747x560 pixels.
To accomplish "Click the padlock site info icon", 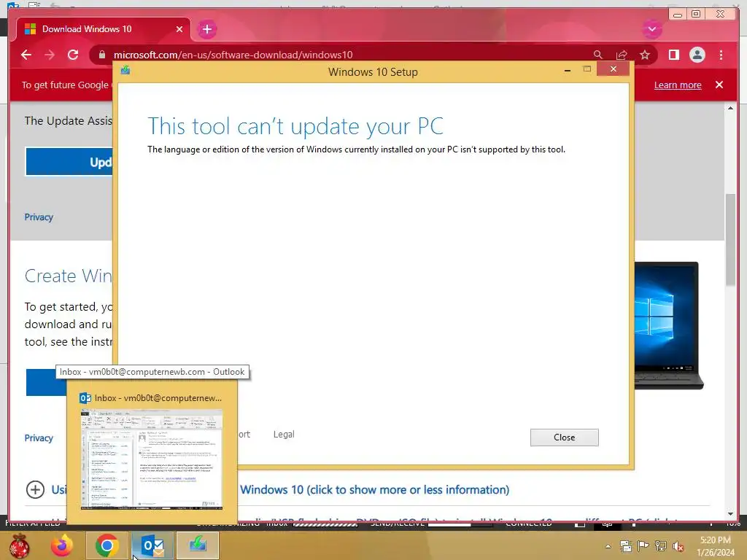I will [101, 55].
